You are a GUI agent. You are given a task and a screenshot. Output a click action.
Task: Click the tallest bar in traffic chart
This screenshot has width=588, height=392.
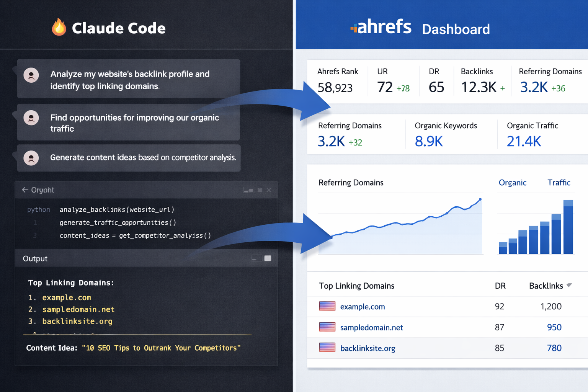coord(568,227)
